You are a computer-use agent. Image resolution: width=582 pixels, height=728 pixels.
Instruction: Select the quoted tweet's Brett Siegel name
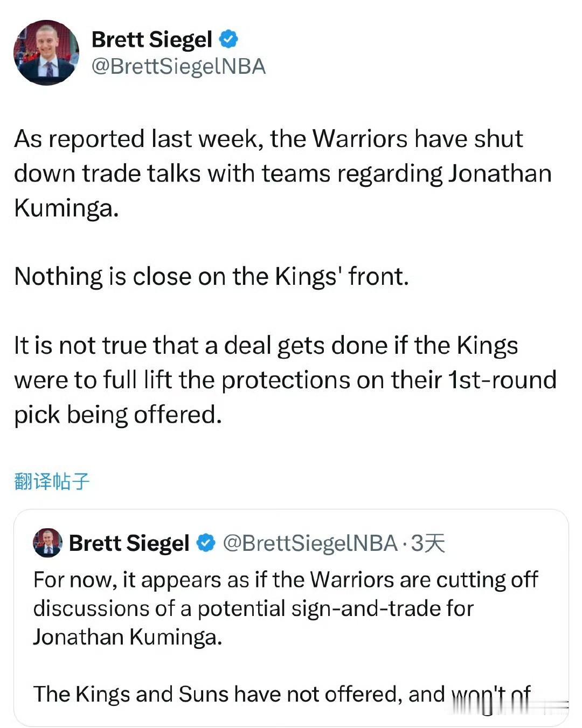129,543
